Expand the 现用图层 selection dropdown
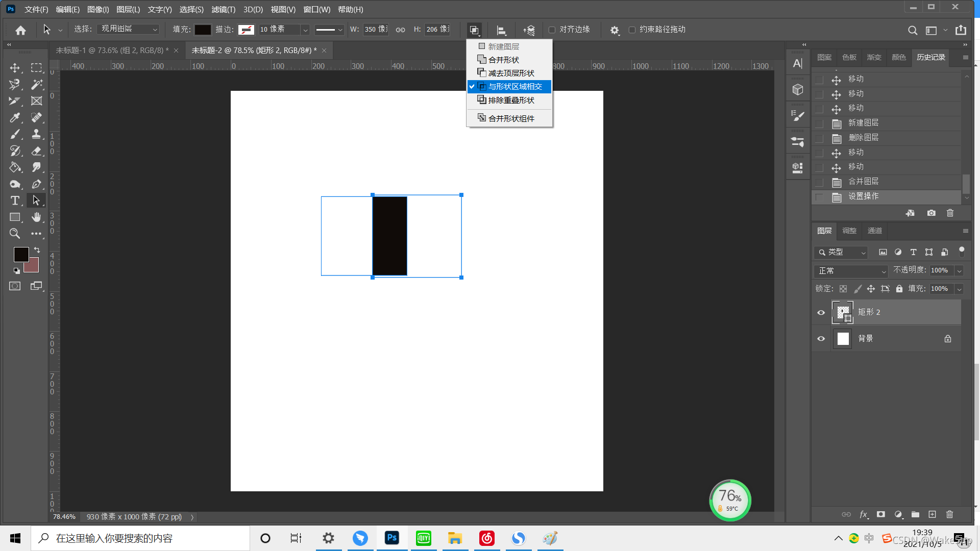The width and height of the screenshot is (980, 551). 128,29
